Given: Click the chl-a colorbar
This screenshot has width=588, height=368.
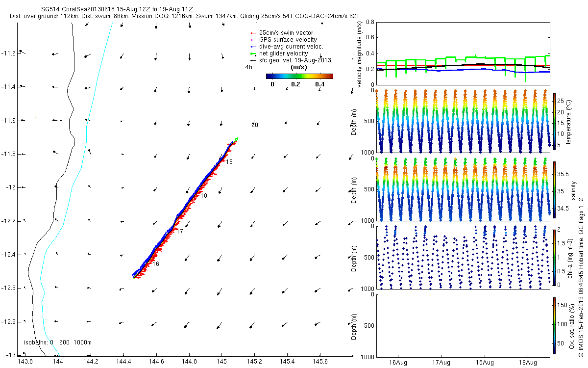Looking at the screenshot, I should (555, 257).
